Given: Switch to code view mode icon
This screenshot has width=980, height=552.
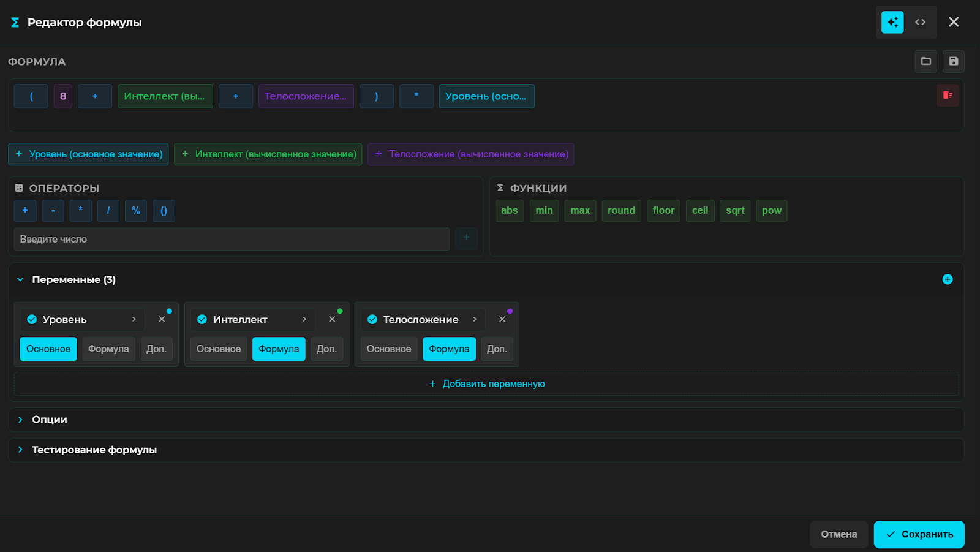Looking at the screenshot, I should tap(920, 23).
